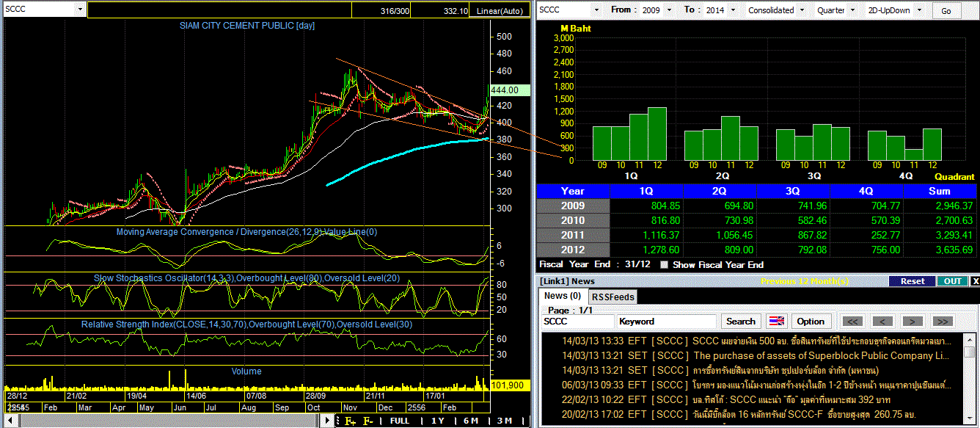Go to last news page (>>)

pyautogui.click(x=943, y=322)
